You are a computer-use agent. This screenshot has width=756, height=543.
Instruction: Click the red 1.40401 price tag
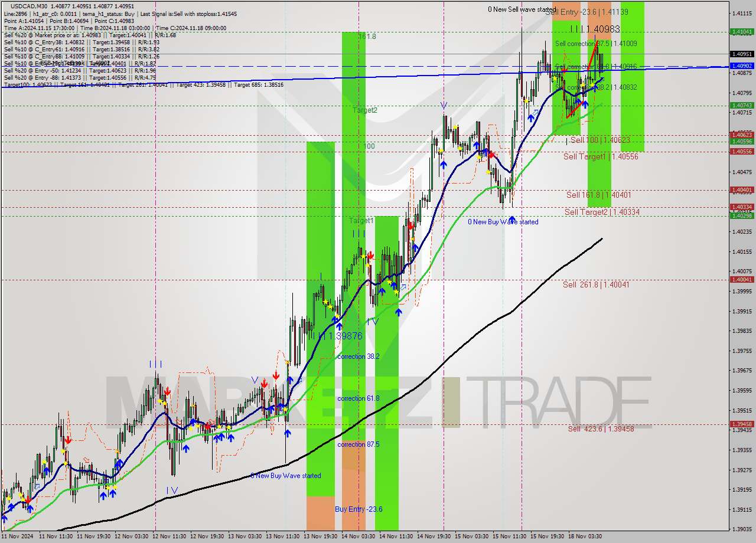pos(742,190)
